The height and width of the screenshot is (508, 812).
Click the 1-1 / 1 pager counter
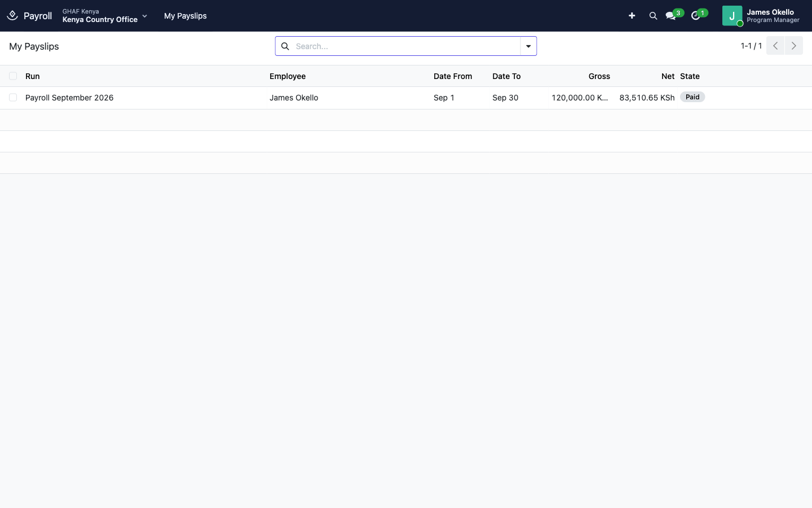pos(751,46)
